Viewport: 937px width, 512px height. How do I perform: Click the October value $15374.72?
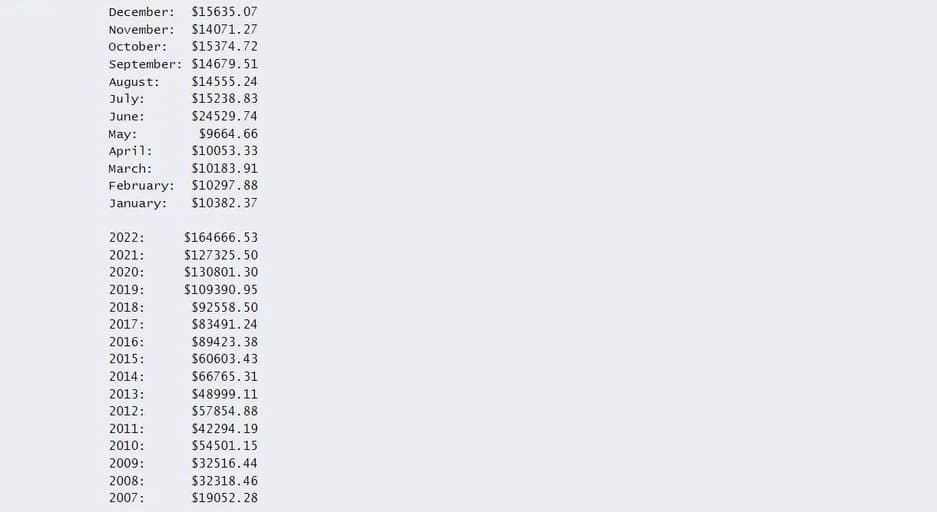click(225, 47)
